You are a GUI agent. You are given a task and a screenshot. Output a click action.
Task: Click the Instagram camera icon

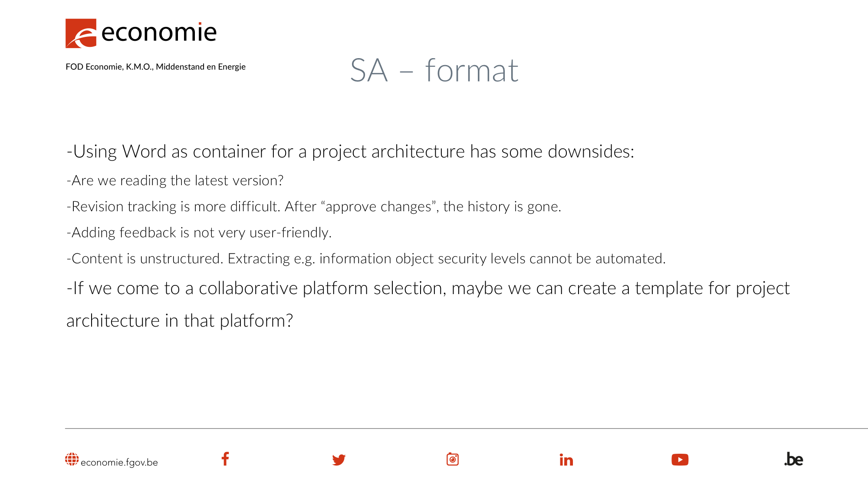[452, 459]
